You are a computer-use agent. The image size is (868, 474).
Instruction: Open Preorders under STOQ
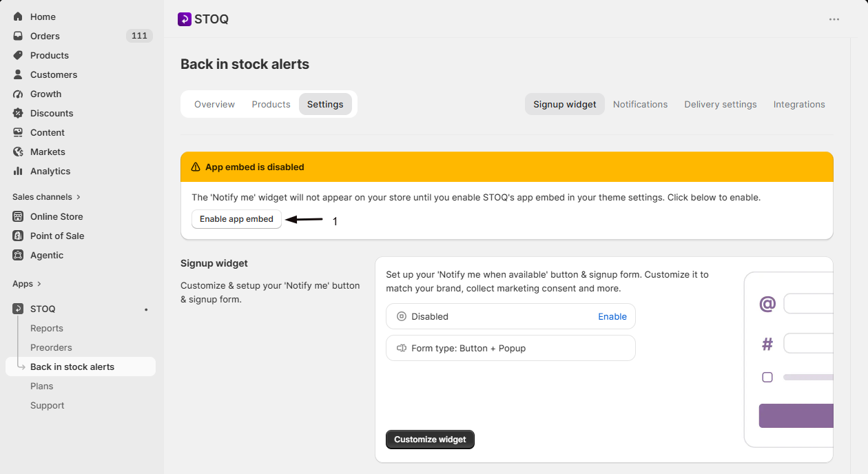click(x=51, y=348)
